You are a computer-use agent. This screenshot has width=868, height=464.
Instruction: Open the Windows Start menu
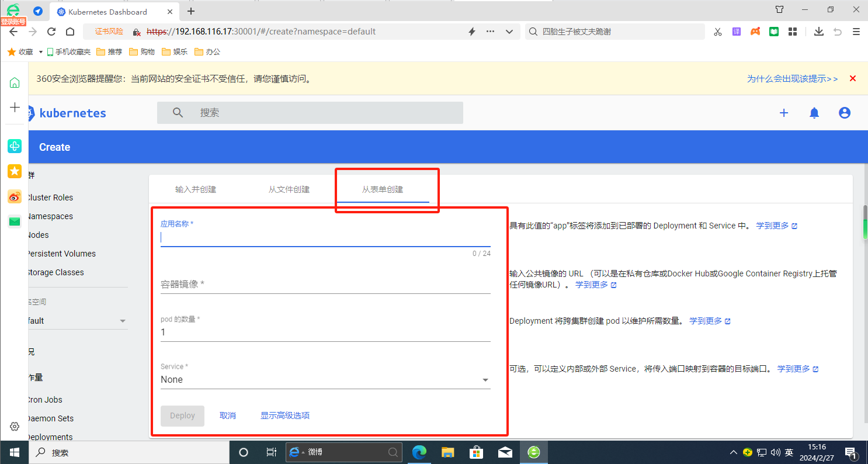pos(14,452)
